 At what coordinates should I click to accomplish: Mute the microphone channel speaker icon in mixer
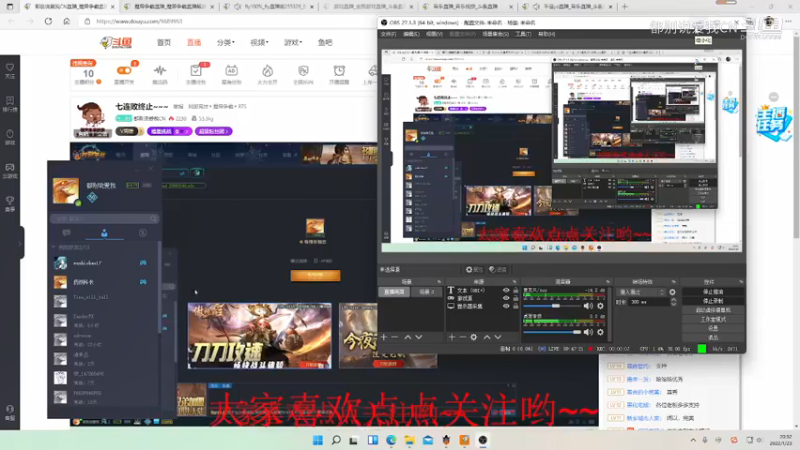(x=588, y=306)
